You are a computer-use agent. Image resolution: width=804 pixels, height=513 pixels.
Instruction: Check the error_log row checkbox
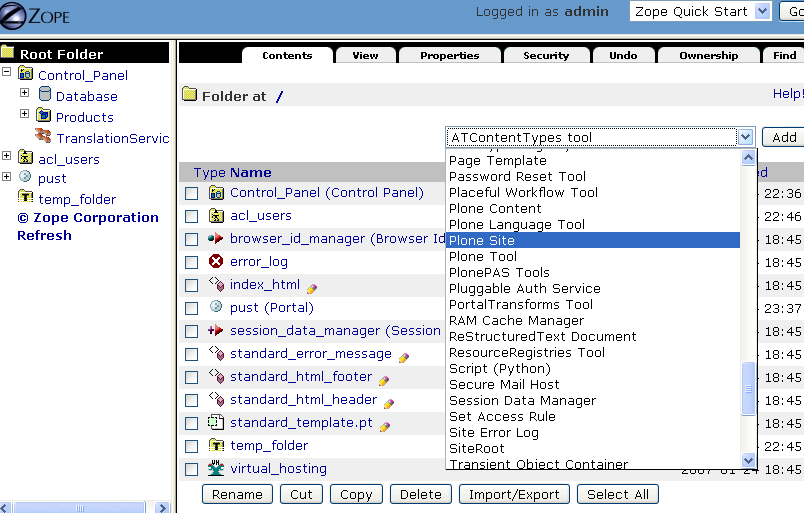point(192,263)
